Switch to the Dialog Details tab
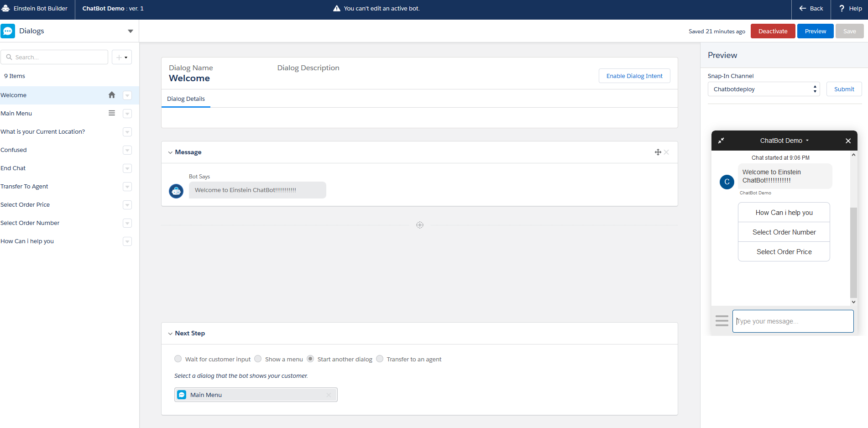 tap(186, 99)
